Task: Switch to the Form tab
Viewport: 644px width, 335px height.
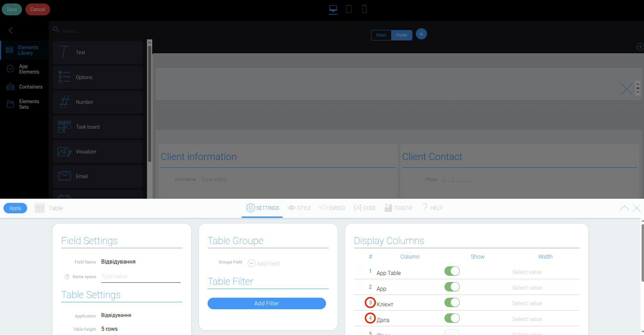Action: coord(402,35)
